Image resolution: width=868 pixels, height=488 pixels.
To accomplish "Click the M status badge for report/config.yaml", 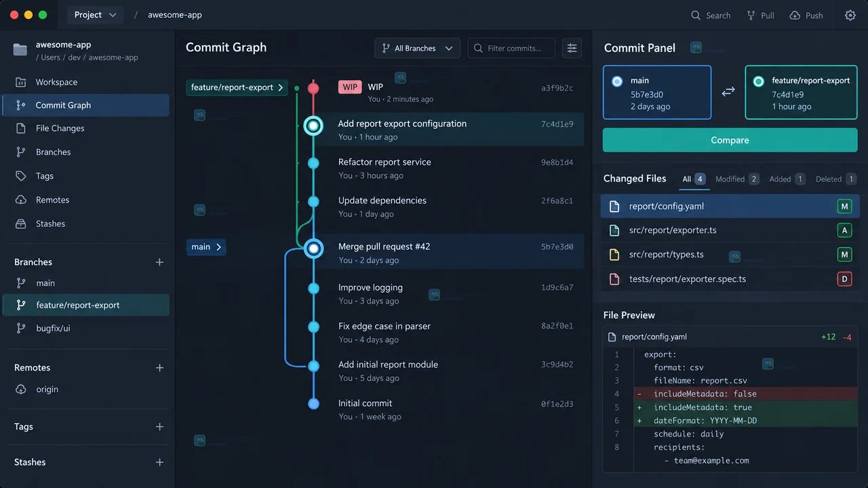I will [x=844, y=206].
